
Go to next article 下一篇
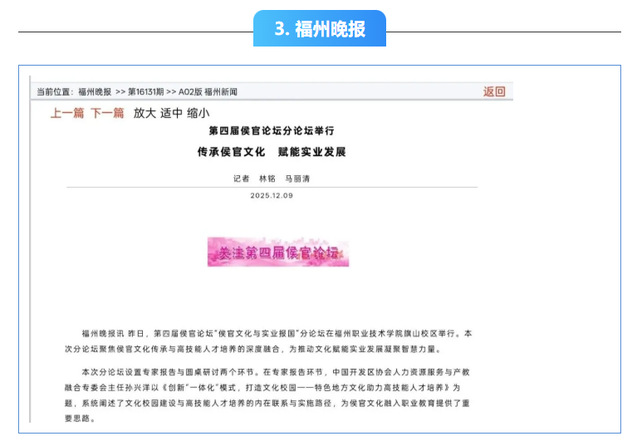pyautogui.click(x=107, y=113)
